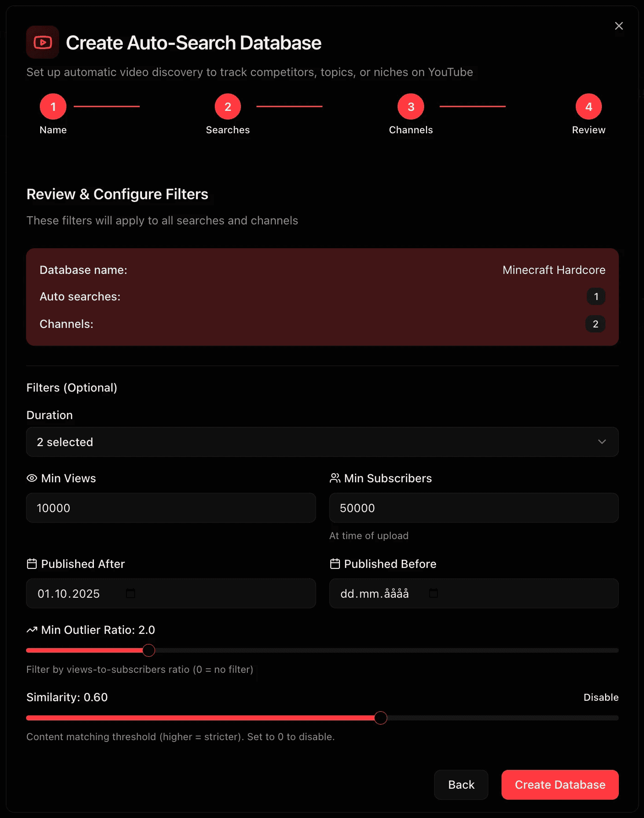Click the Published Before date placeholder
Viewport: 644px width, 818px height.
click(x=375, y=594)
